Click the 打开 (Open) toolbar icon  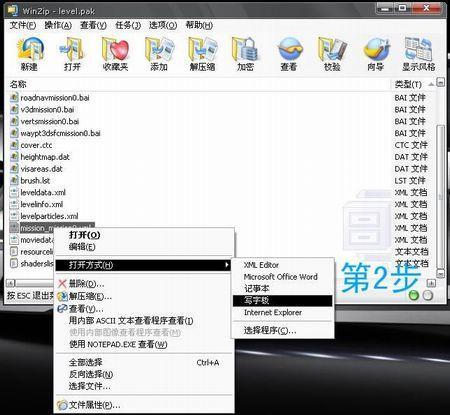72,54
